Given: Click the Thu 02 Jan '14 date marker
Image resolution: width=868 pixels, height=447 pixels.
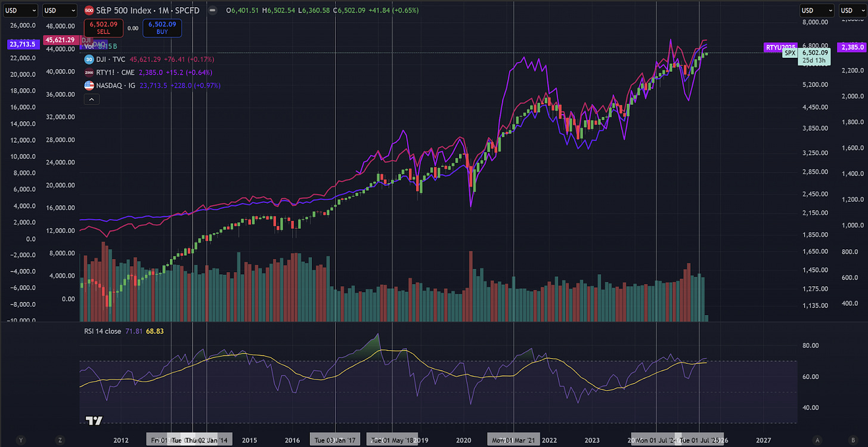Looking at the screenshot, I should click(x=207, y=440).
